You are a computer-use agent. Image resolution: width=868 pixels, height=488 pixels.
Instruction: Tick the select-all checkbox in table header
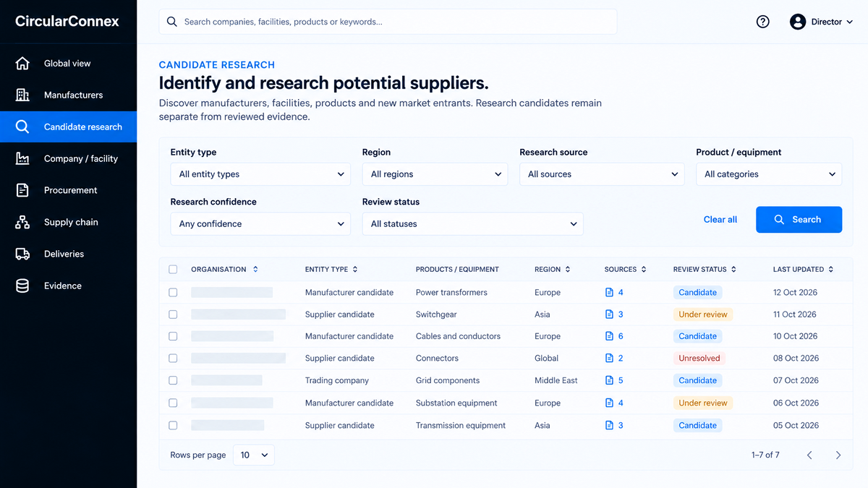pos(173,270)
